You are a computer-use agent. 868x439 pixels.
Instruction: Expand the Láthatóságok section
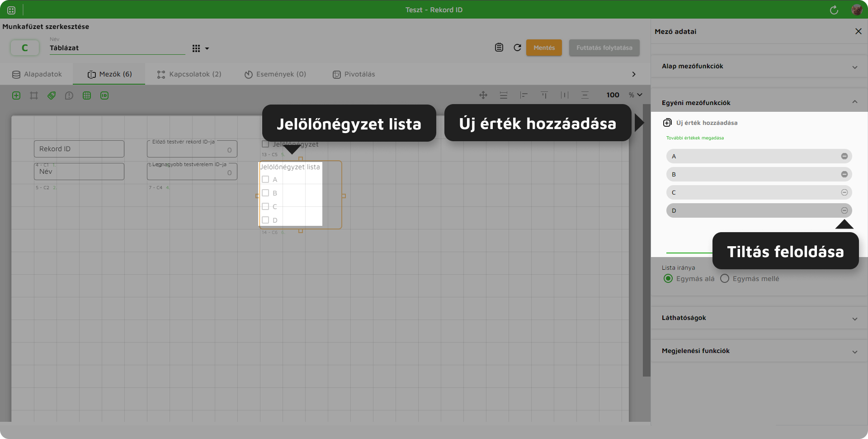tap(759, 318)
